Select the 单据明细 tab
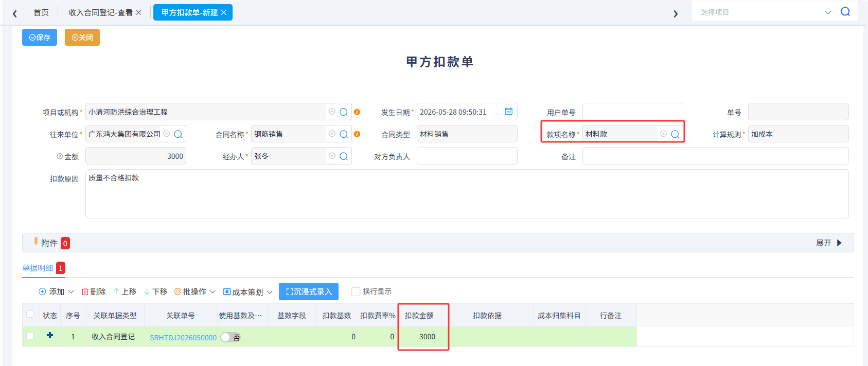Screen dimensions: 868x366 tap(38, 268)
